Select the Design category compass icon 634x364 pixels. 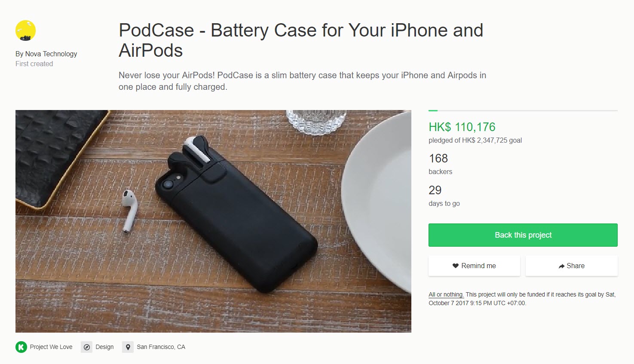(87, 347)
